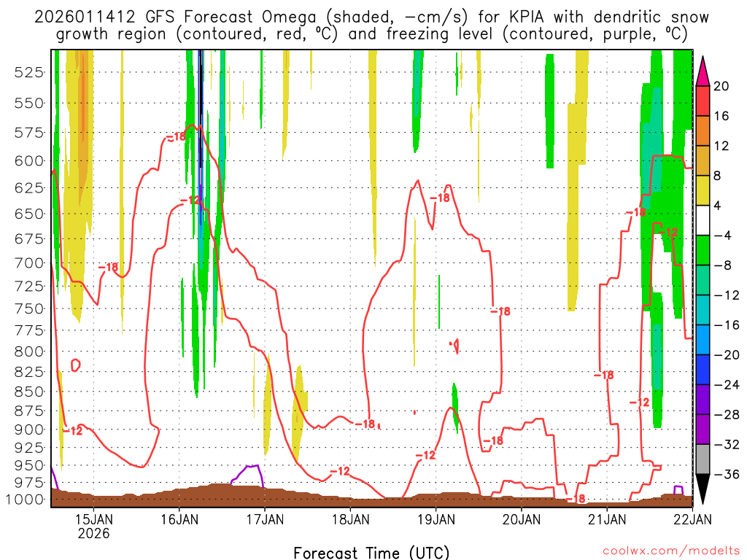This screenshot has width=747, height=560.
Task: Click the colorbar value label -16
Action: click(x=727, y=325)
